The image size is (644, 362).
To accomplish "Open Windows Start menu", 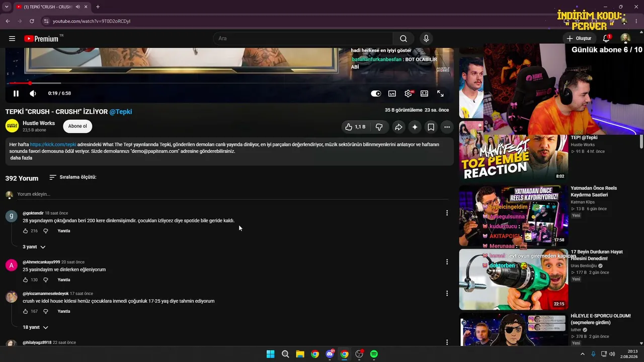I will click(270, 354).
